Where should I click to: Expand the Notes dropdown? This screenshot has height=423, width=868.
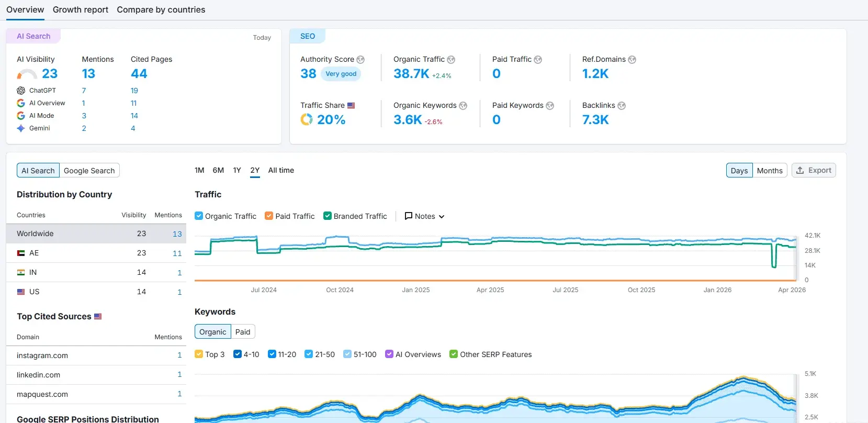coord(424,216)
